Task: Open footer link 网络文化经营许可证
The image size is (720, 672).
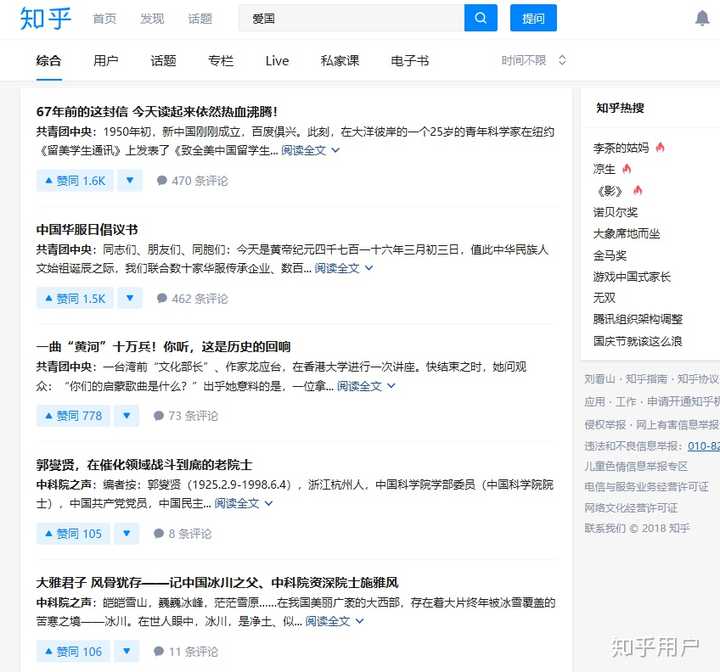Action: pos(630,508)
